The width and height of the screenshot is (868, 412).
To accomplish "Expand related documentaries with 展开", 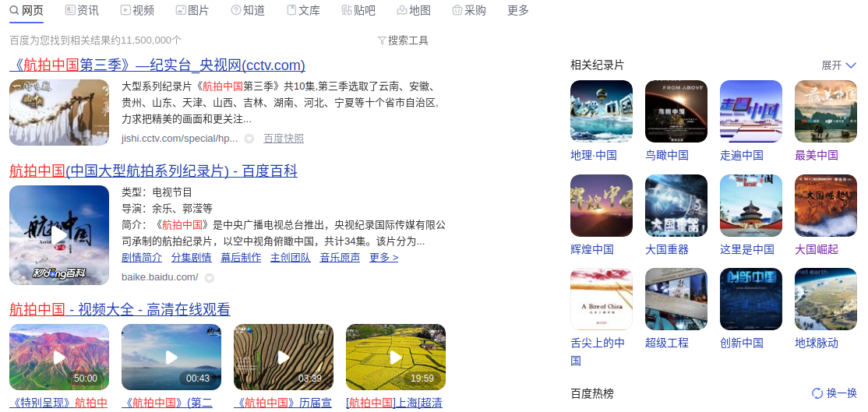I will tap(838, 65).
